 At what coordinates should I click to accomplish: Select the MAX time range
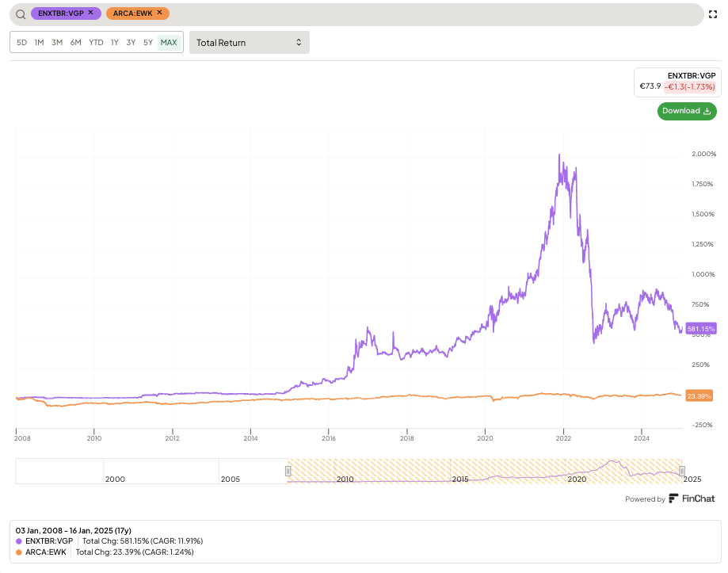click(x=169, y=42)
